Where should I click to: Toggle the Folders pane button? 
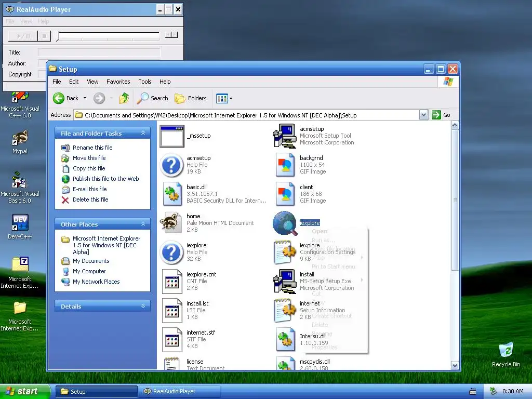(191, 98)
